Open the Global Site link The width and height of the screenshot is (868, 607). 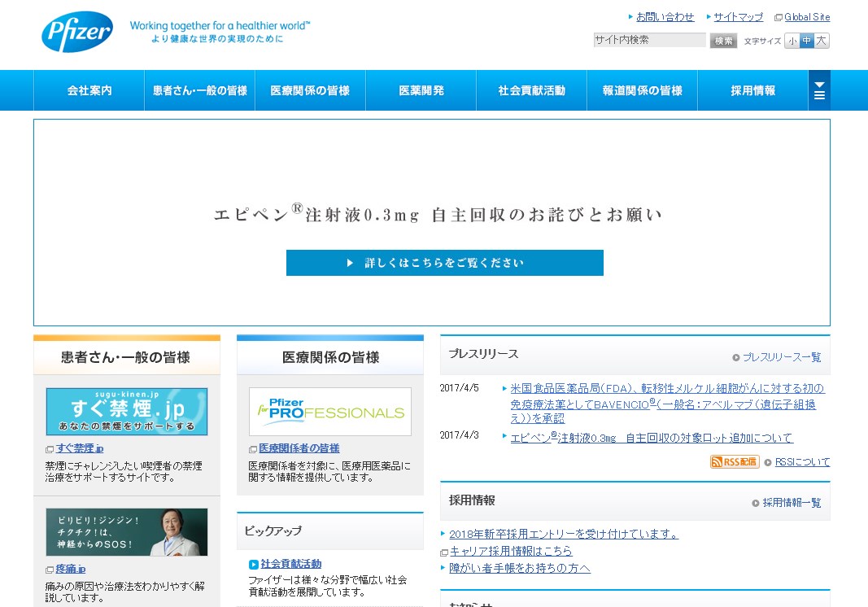pos(807,17)
